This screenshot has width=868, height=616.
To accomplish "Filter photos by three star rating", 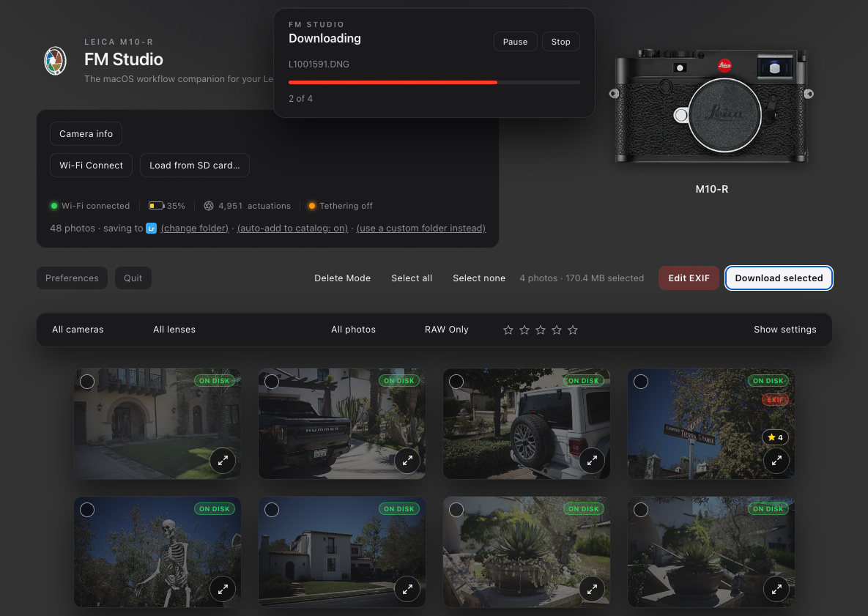I will point(541,330).
